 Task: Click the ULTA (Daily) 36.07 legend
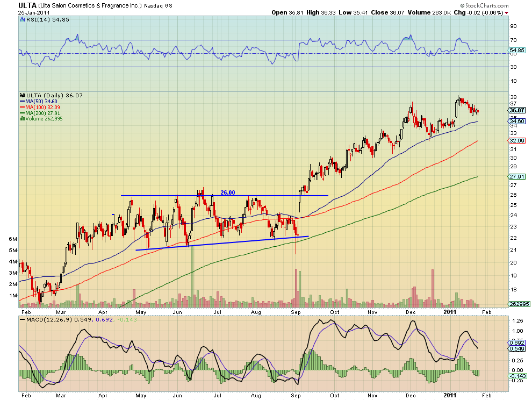[x=54, y=95]
